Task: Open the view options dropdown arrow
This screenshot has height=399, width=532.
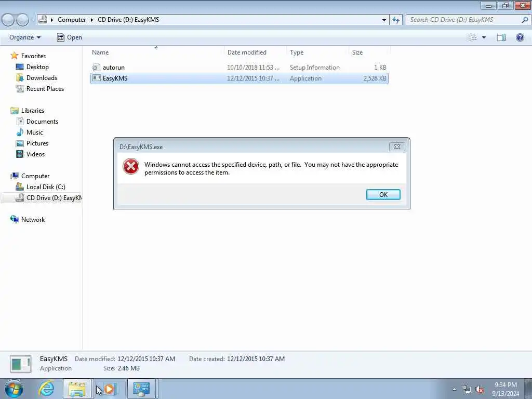Action: coord(484,37)
